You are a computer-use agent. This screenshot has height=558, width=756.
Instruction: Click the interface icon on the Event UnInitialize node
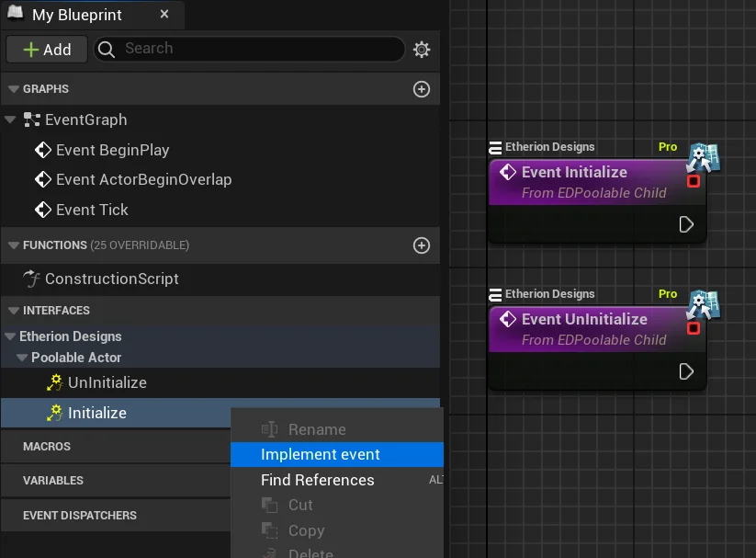[x=704, y=304]
